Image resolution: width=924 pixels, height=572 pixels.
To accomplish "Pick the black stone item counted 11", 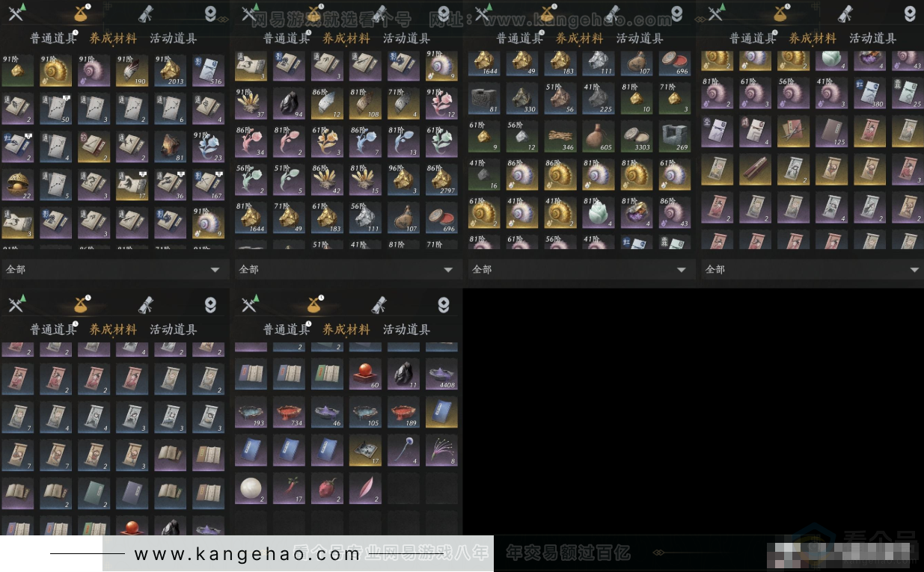I will (404, 374).
